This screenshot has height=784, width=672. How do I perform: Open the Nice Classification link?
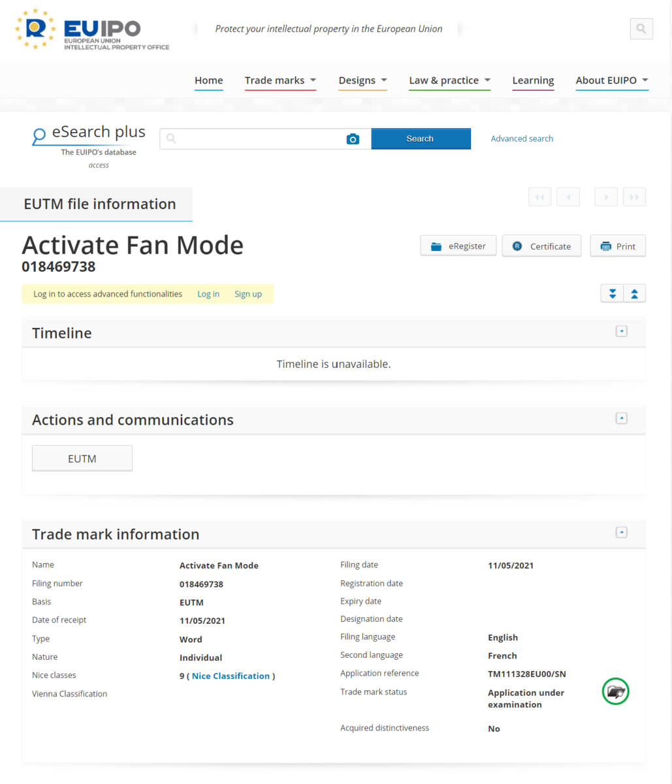[231, 676]
